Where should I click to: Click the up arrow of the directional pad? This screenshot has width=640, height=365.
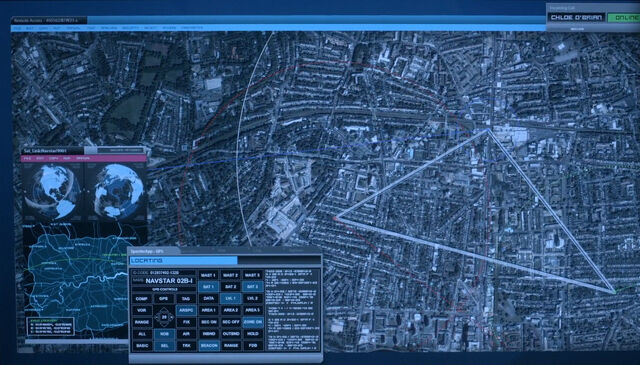[164, 310]
